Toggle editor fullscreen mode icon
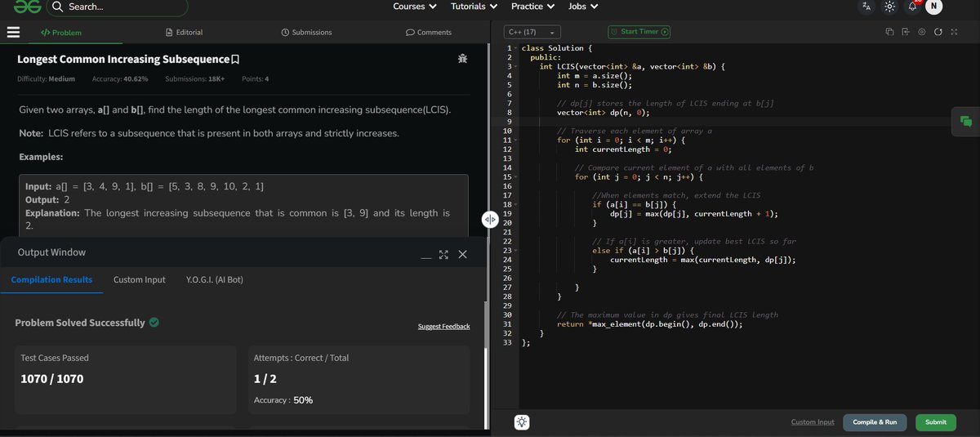980x437 pixels. click(953, 32)
